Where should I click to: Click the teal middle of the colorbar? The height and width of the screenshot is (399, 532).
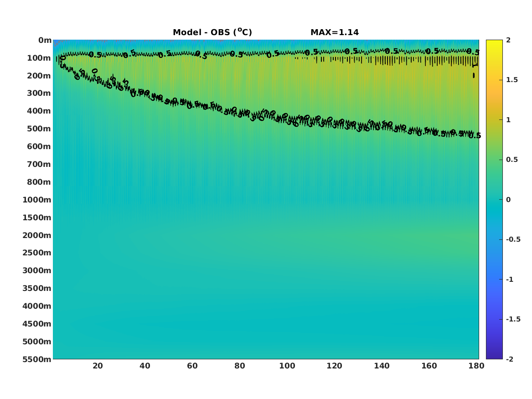(x=494, y=200)
